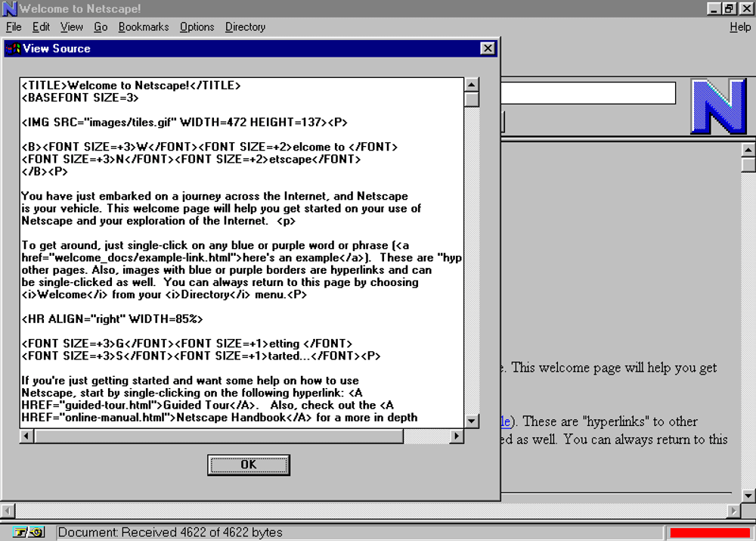Expand the Options menu

point(197,27)
